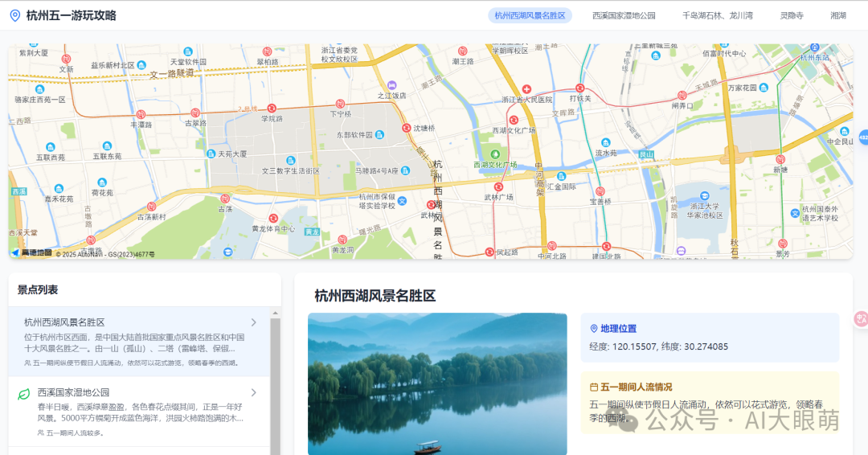Click the 凤起路 metro transfer icon
Viewport: 868px width, 455px height.
point(489,252)
